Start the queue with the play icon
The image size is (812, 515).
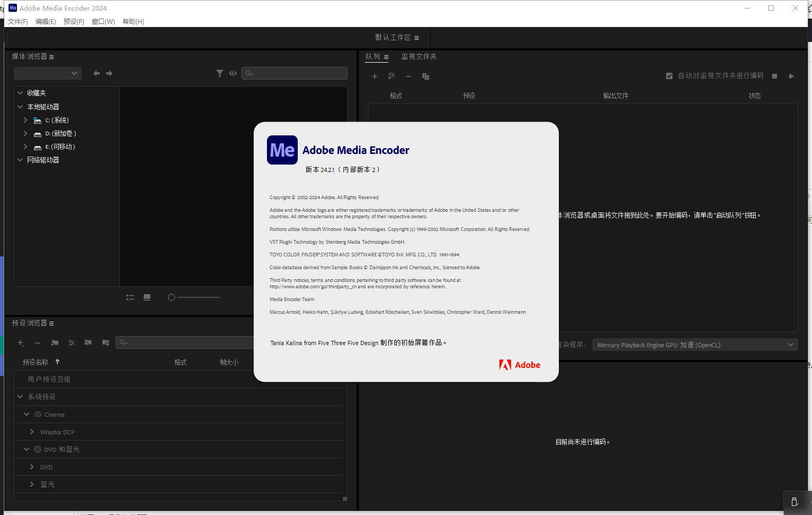[791, 76]
